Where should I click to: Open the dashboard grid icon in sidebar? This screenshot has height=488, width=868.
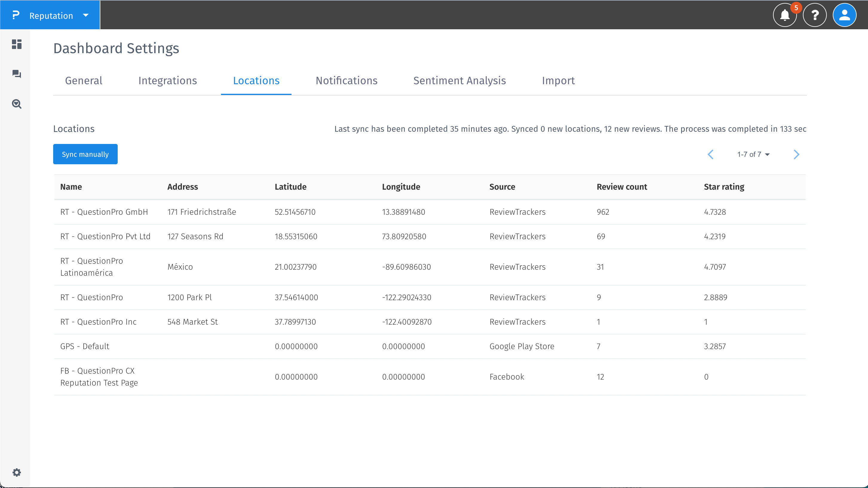(16, 44)
